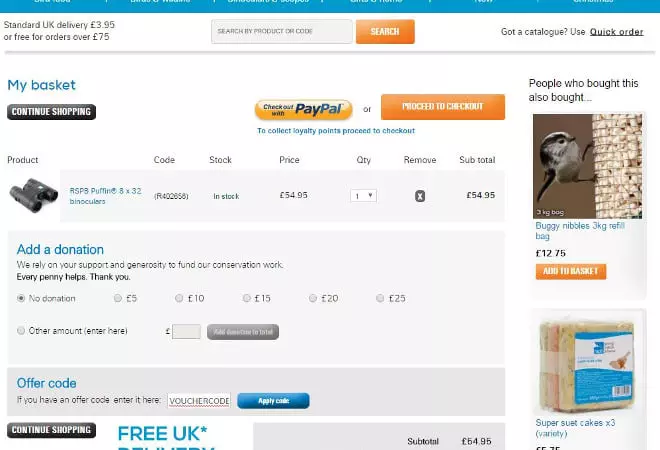The height and width of the screenshot is (450, 660).
Task: Focus the product search box
Action: tap(282, 32)
